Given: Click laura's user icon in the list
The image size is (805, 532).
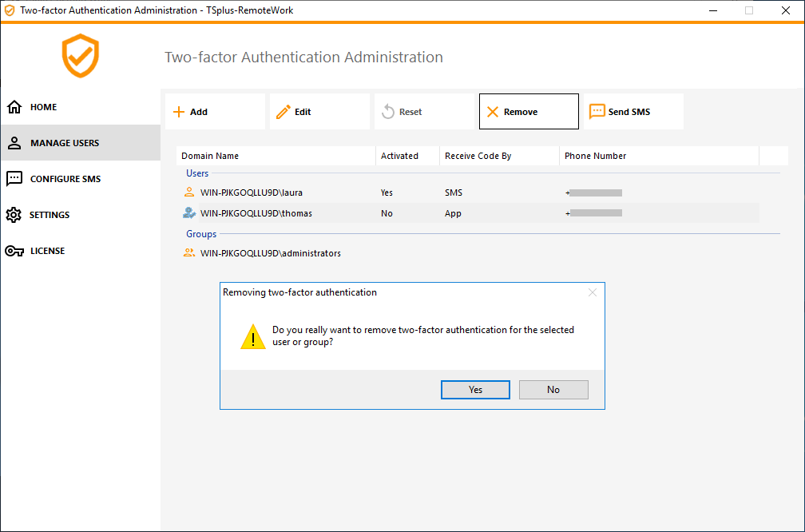Looking at the screenshot, I should pyautogui.click(x=188, y=192).
